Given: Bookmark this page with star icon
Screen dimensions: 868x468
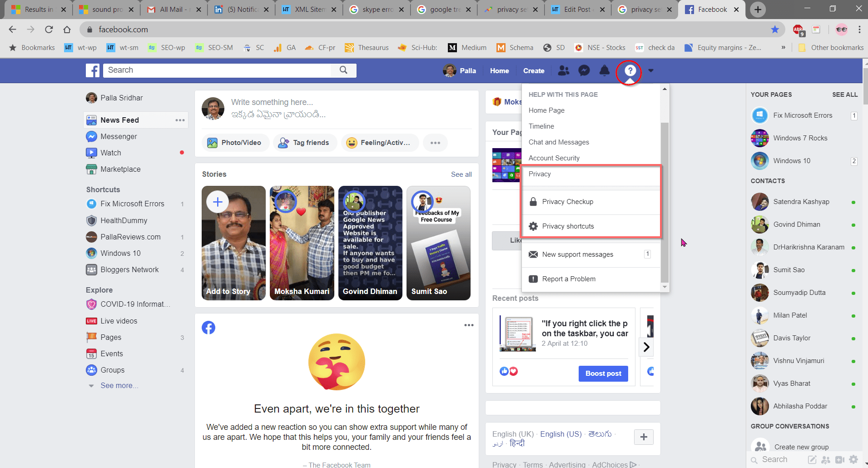Looking at the screenshot, I should coord(775,30).
